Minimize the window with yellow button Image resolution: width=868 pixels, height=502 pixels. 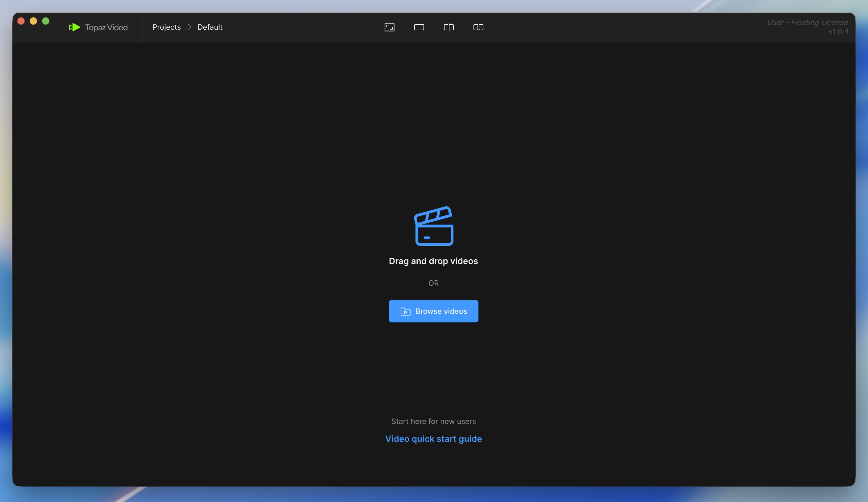click(x=33, y=21)
